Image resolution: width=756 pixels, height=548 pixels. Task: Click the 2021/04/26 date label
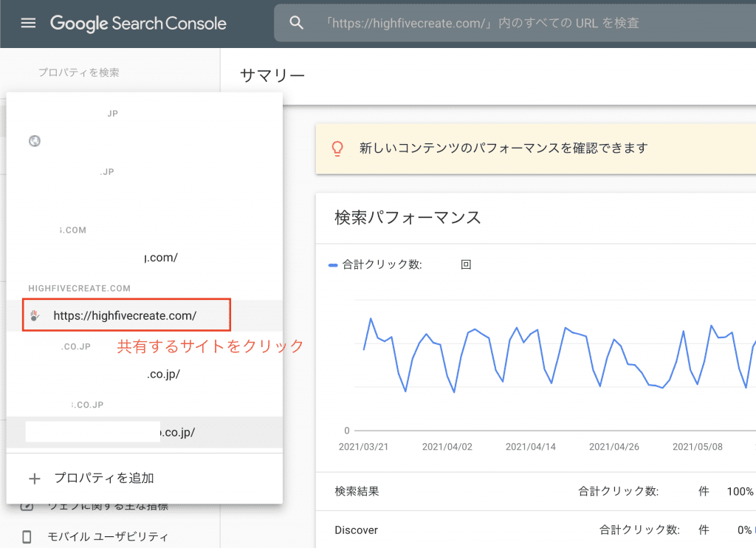click(x=614, y=447)
